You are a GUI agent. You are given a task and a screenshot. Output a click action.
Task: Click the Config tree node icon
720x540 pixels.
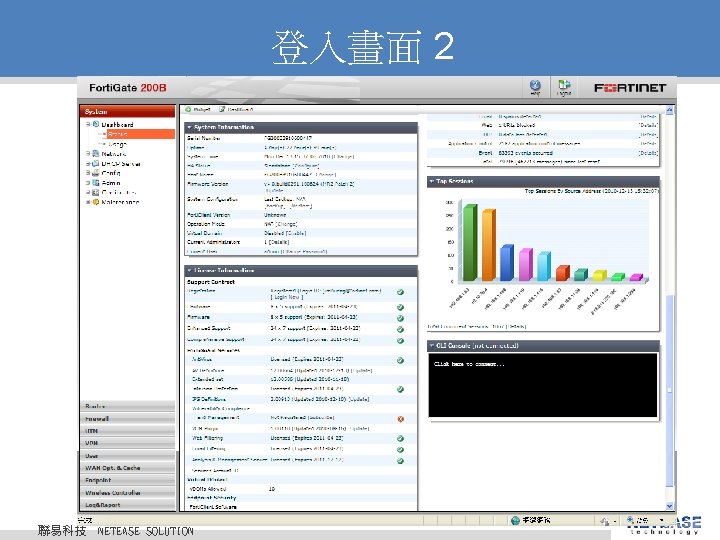pos(96,173)
